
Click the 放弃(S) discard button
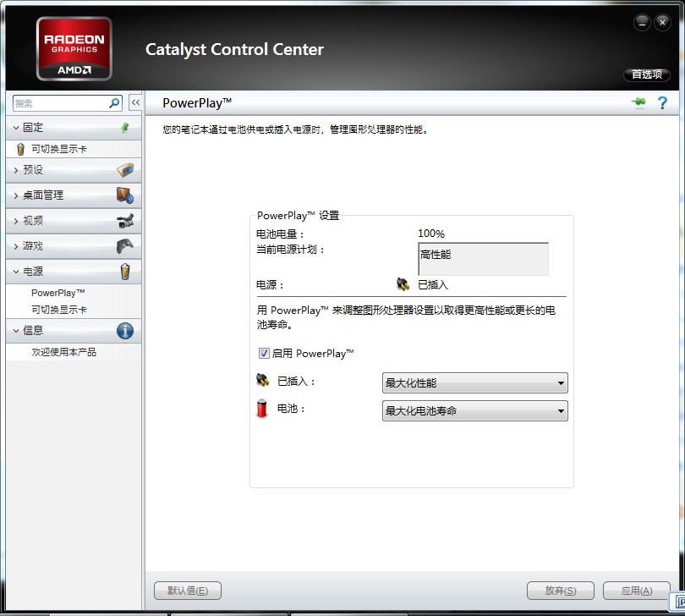[x=561, y=591]
